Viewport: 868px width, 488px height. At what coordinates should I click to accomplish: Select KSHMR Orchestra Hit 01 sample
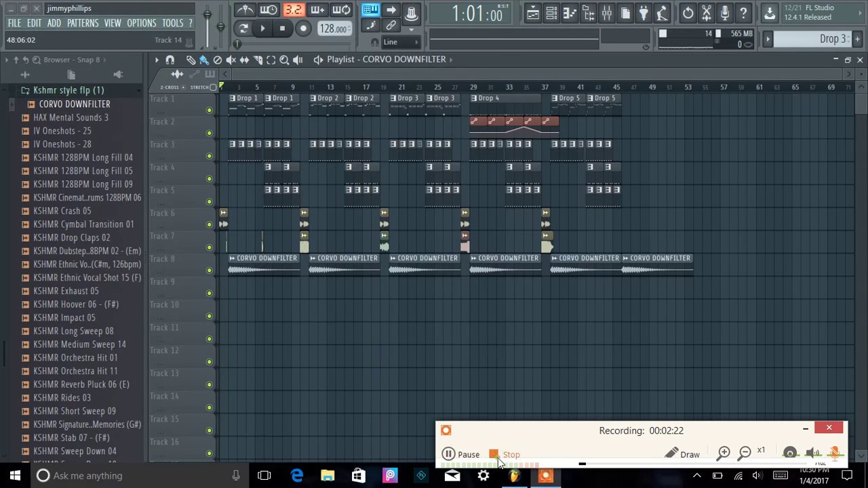[75, 358]
